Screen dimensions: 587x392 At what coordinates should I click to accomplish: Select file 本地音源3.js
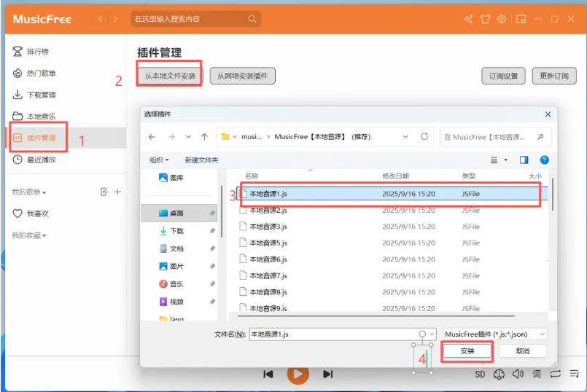coord(392,227)
